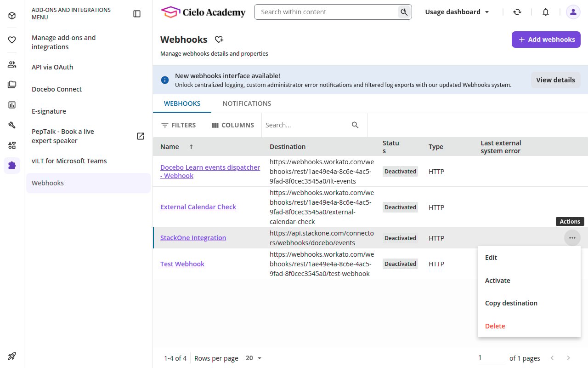The height and width of the screenshot is (368, 588).
Task: Open Docebo Connect menu item
Action: 88,89
